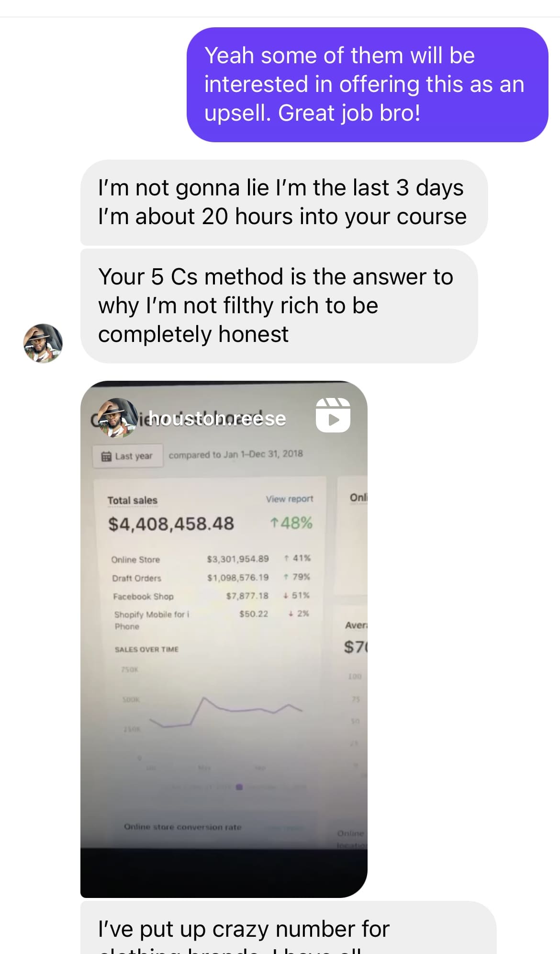Image resolution: width=560 pixels, height=954 pixels.
Task: Select the Online Store sales row
Action: 211,559
